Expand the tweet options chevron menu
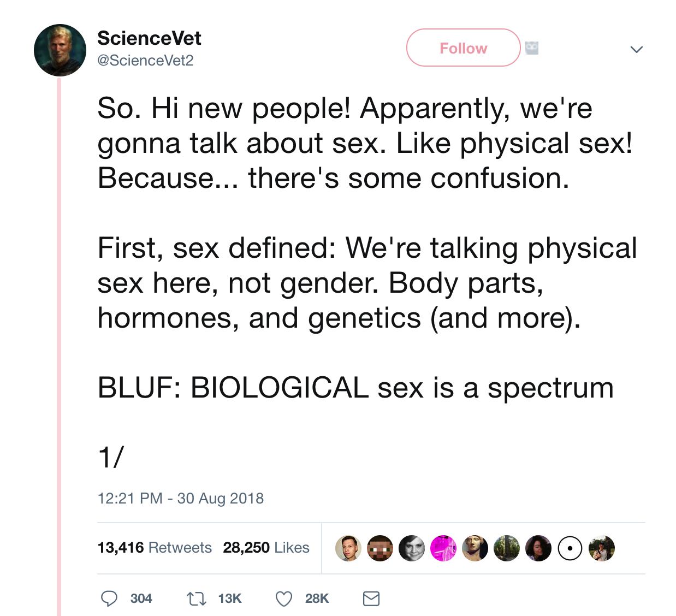Viewport: 676px width, 616px height. tap(637, 49)
